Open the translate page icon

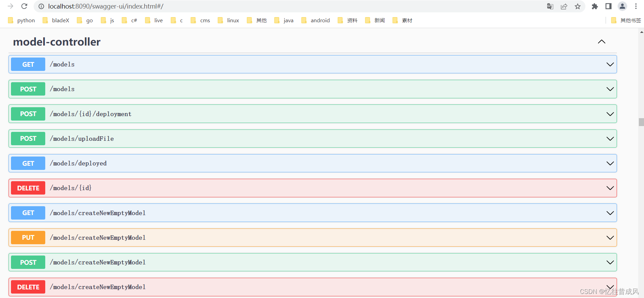point(550,6)
